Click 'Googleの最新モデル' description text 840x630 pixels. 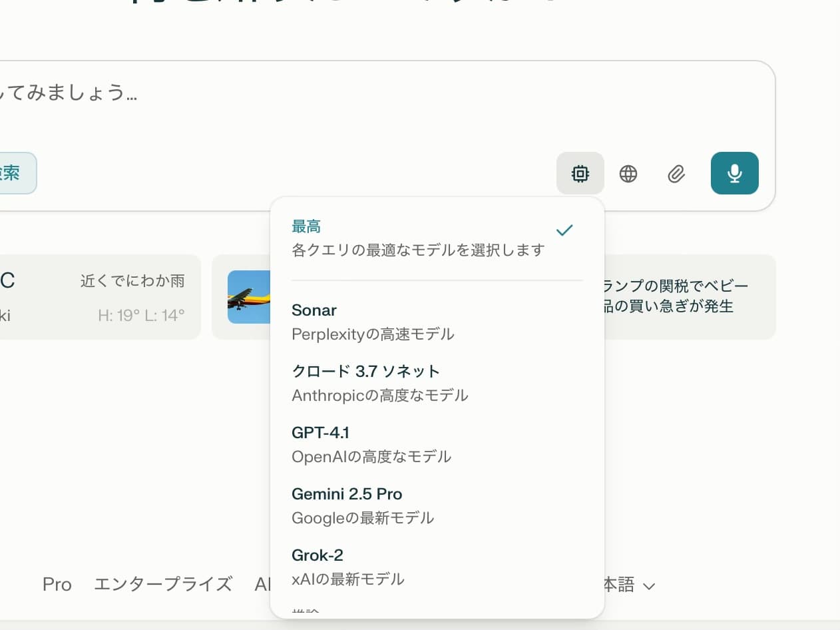pyautogui.click(x=363, y=518)
